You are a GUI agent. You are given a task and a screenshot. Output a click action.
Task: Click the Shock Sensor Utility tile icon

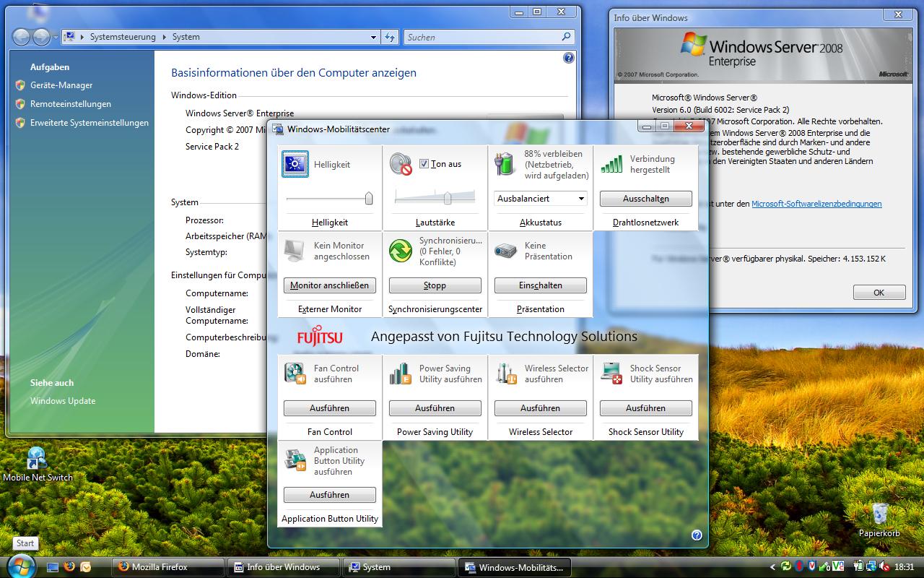click(x=611, y=374)
